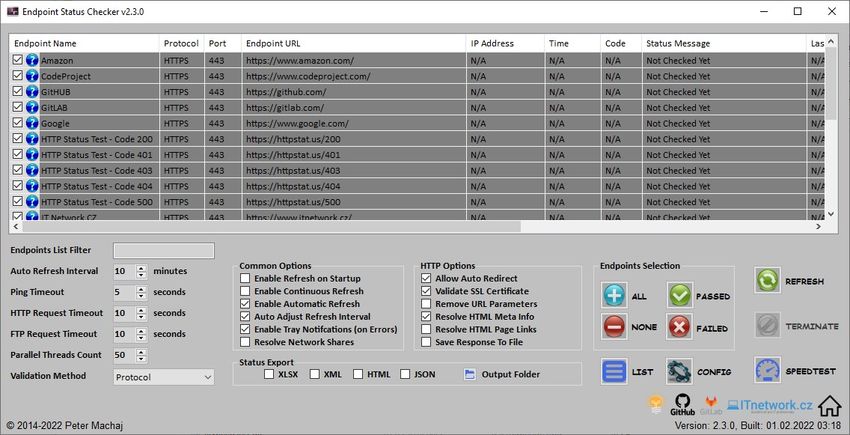Sort by IP Address column header
This screenshot has height=435, width=850.
(505, 43)
